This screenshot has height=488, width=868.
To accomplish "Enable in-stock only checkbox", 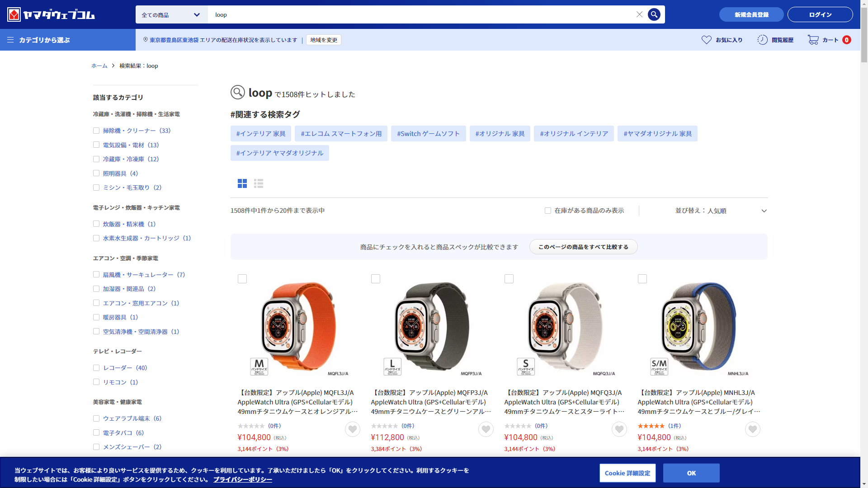I will pyautogui.click(x=548, y=211).
